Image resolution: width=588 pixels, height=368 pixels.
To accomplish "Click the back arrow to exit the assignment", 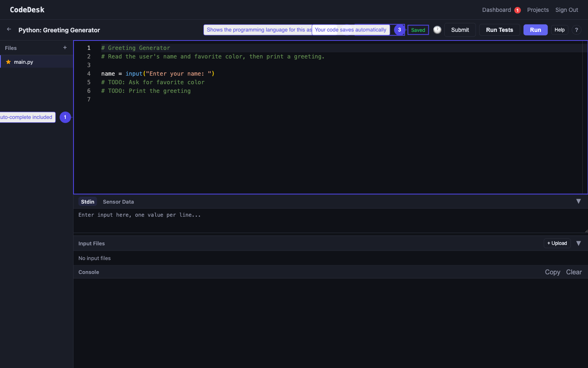I will (x=8, y=29).
